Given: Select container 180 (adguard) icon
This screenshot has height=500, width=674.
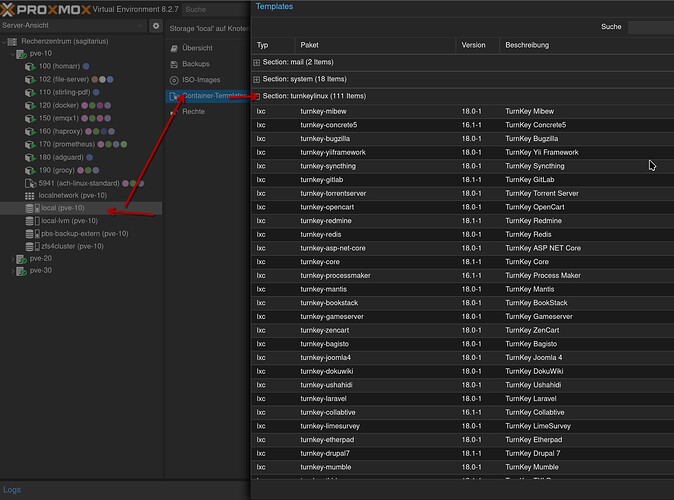Looking at the screenshot, I should click(x=30, y=157).
